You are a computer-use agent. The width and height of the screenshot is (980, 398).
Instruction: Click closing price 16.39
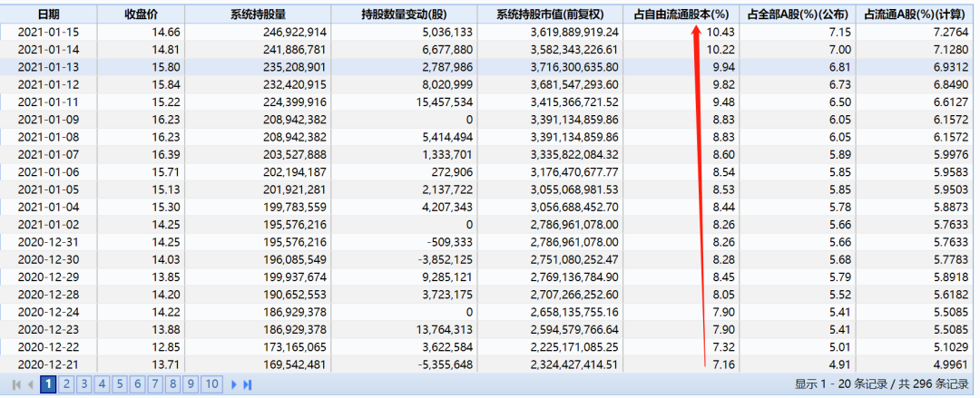[x=166, y=154]
